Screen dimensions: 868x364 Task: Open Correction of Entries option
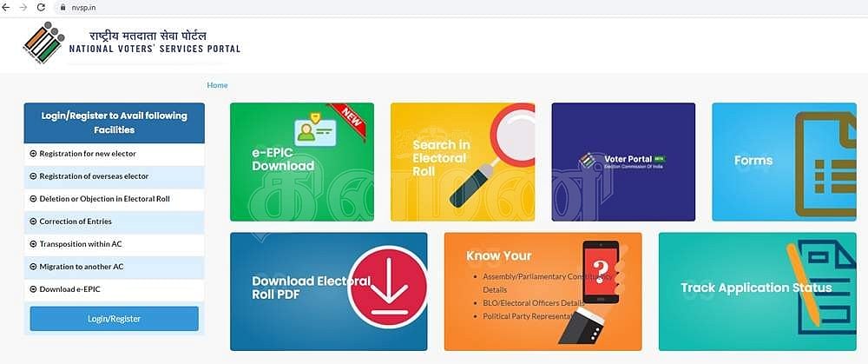(114, 222)
